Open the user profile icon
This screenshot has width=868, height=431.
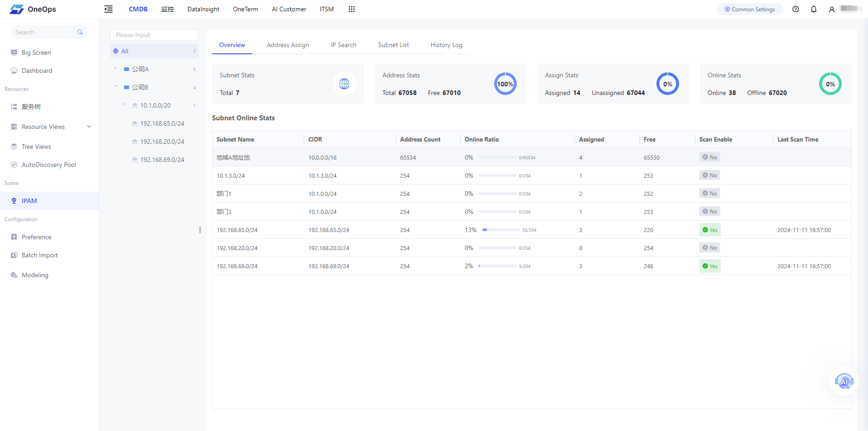click(x=832, y=9)
